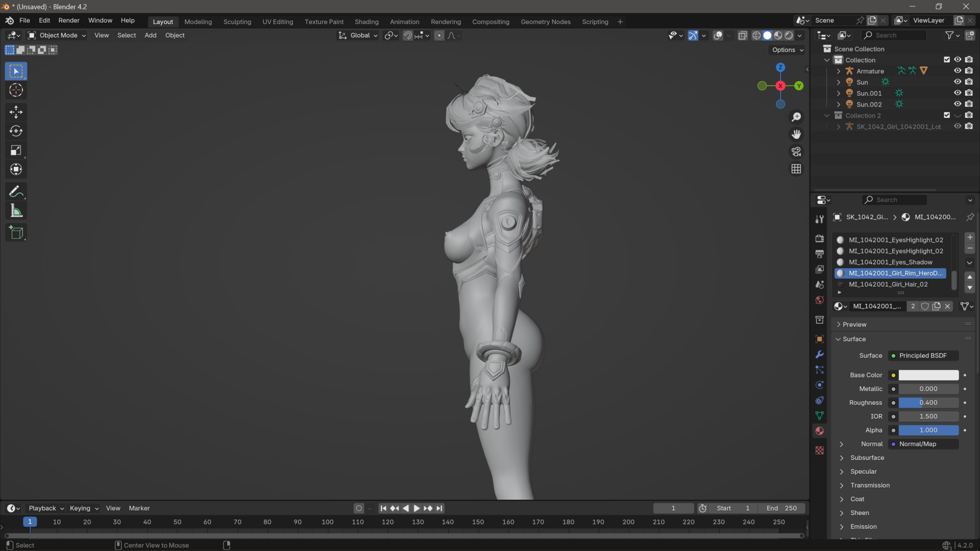Toggle camera view icon
This screenshot has width=980, height=551.
coord(796,152)
